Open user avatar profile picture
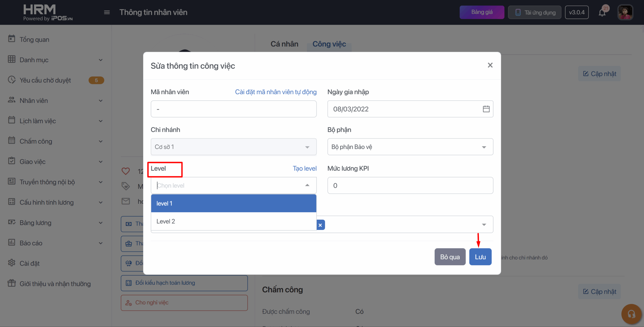644x327 pixels. [x=625, y=12]
